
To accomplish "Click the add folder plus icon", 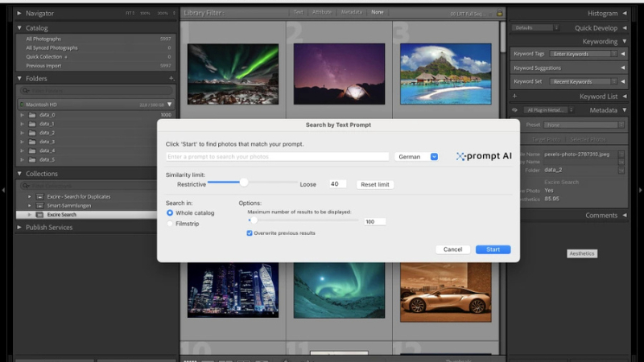I will (x=171, y=78).
